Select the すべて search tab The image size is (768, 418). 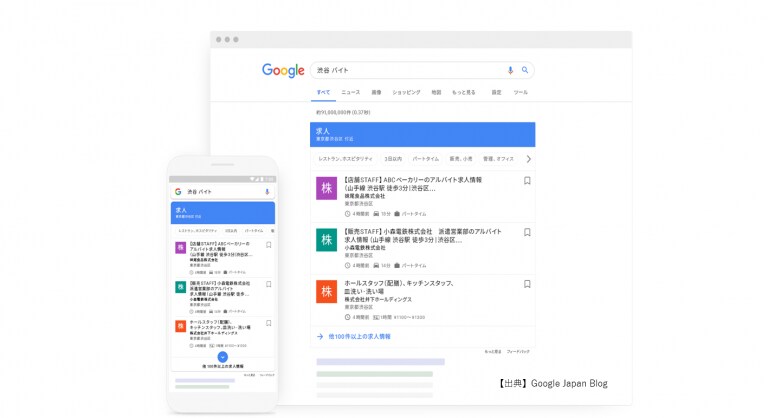click(x=323, y=92)
